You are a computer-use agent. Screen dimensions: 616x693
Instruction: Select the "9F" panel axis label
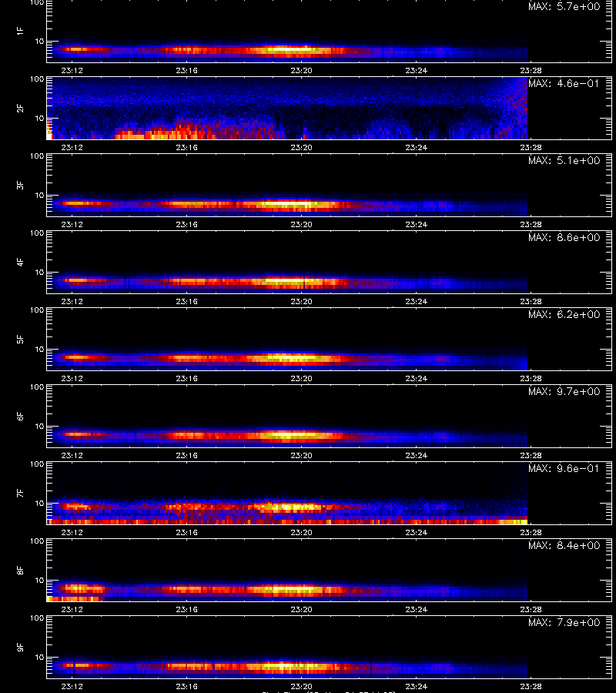20,647
